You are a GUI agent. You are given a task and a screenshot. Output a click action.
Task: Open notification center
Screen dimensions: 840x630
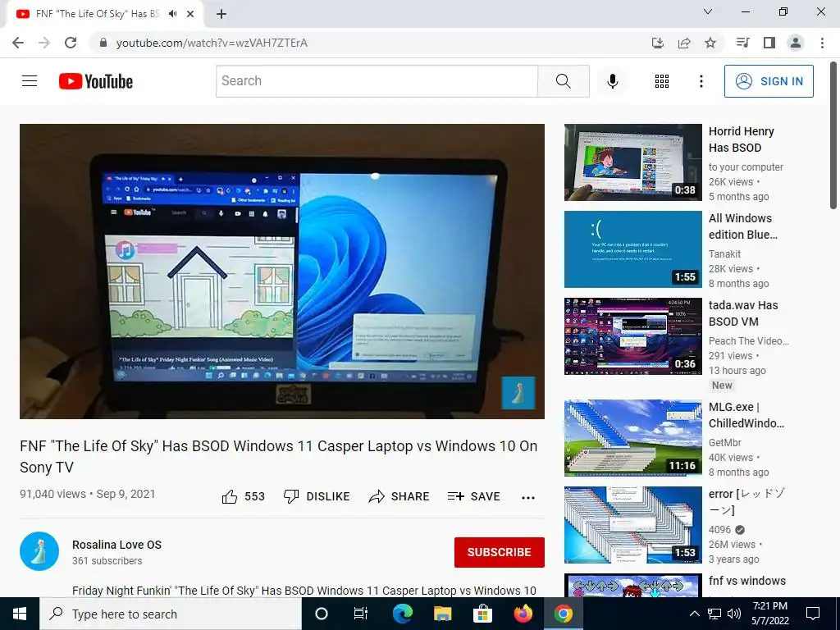813,614
